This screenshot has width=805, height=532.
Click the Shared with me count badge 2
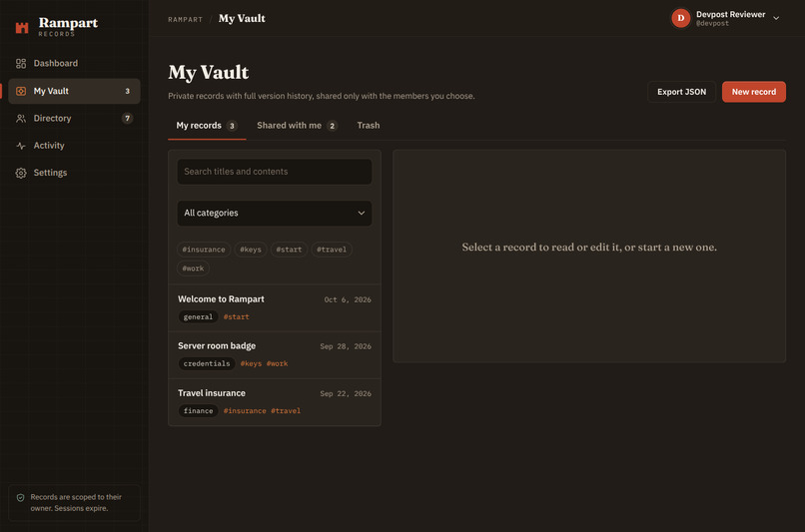tap(333, 126)
